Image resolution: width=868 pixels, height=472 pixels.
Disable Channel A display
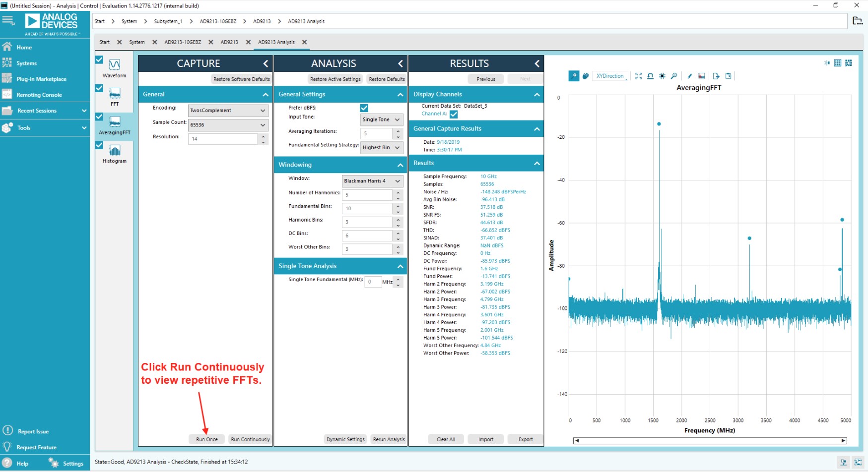pos(454,114)
